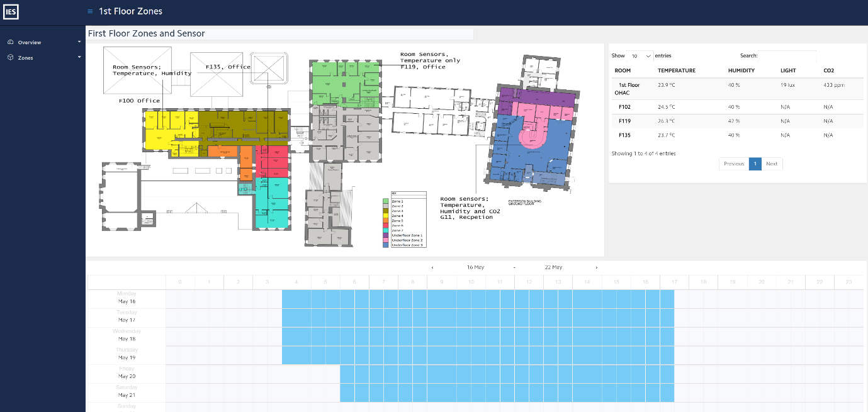Viewport: 868px width, 412px height.
Task: Click the yellow Zone 4 legend swatch
Action: point(385,216)
